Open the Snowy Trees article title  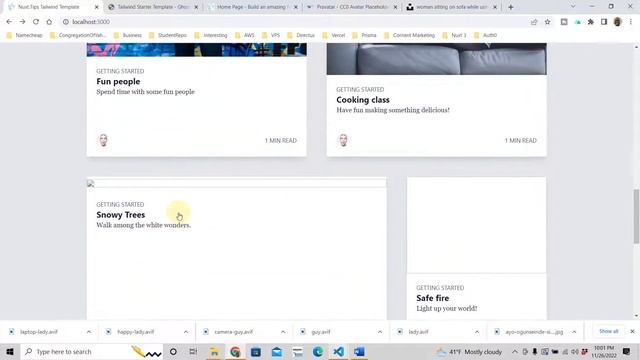pyautogui.click(x=120, y=215)
